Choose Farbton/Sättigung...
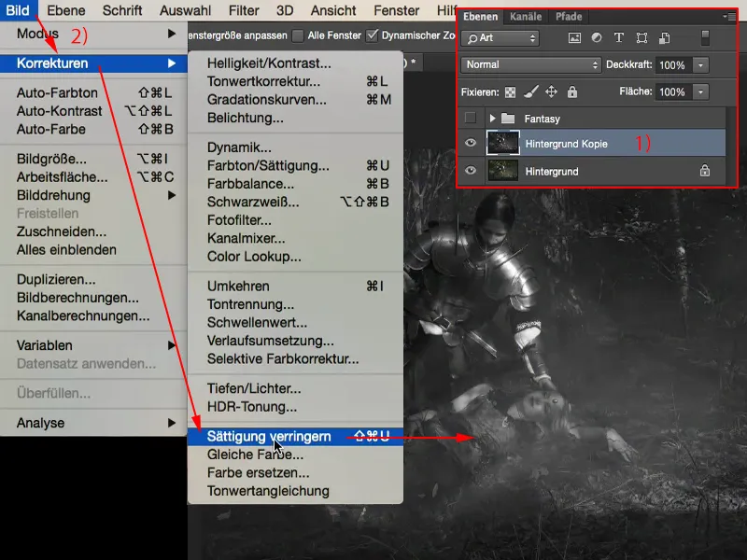The image size is (747, 560). 295,165
